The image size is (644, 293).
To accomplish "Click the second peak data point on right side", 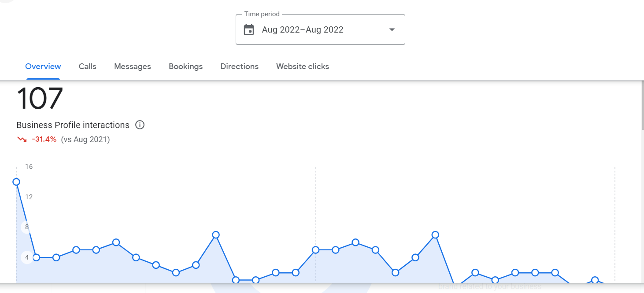I will coord(435,234).
